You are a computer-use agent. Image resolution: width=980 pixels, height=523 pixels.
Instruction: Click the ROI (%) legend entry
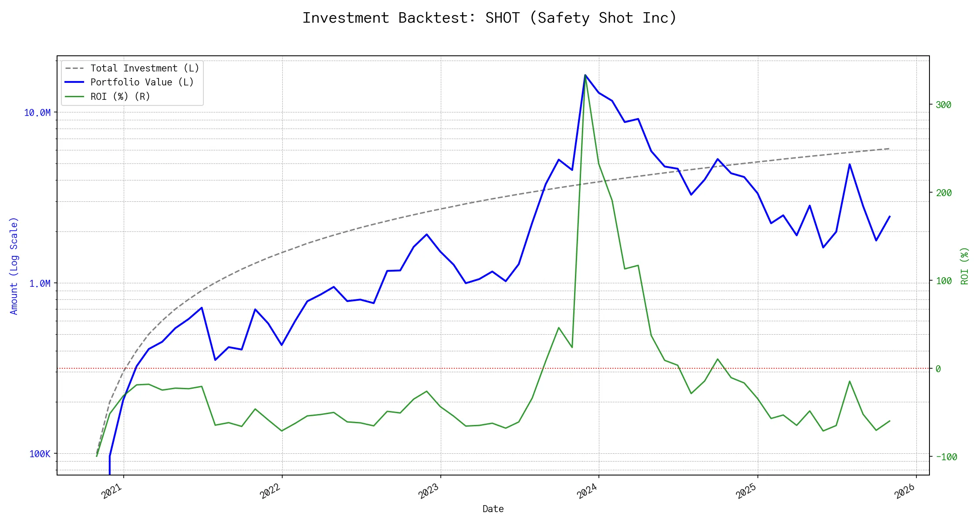(x=120, y=97)
